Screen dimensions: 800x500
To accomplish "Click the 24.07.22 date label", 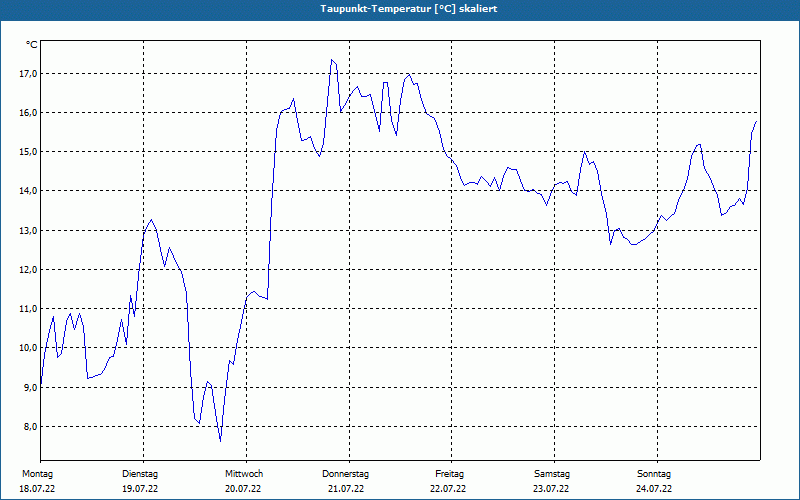I will pyautogui.click(x=654, y=489).
